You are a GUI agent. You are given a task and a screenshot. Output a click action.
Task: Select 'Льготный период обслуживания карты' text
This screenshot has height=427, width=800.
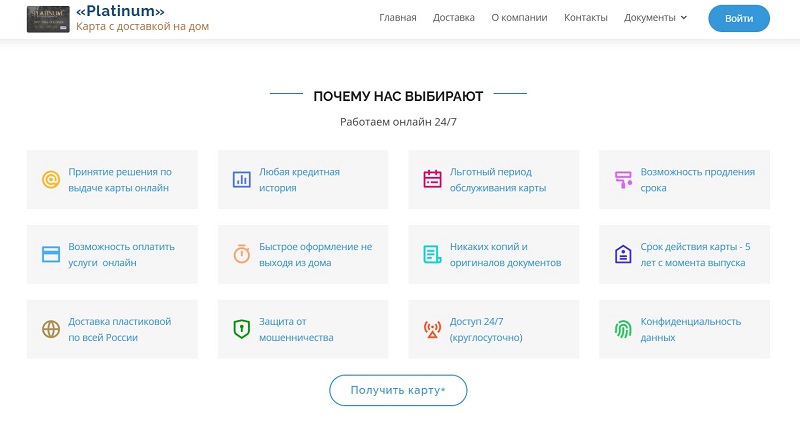click(x=498, y=180)
